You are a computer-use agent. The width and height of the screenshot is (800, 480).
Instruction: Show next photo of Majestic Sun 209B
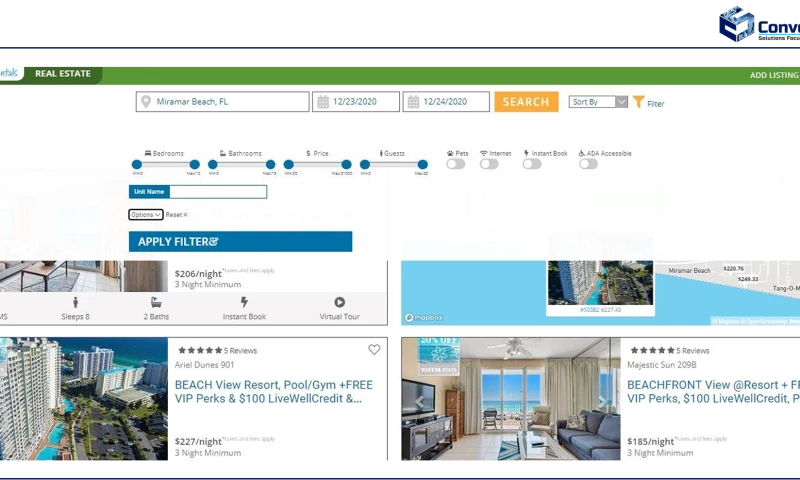(603, 402)
